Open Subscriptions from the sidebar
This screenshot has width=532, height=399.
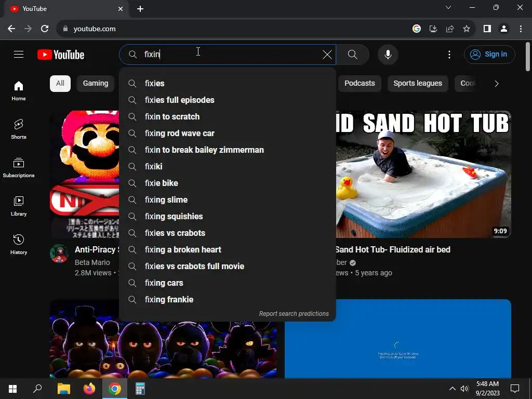[19, 168]
